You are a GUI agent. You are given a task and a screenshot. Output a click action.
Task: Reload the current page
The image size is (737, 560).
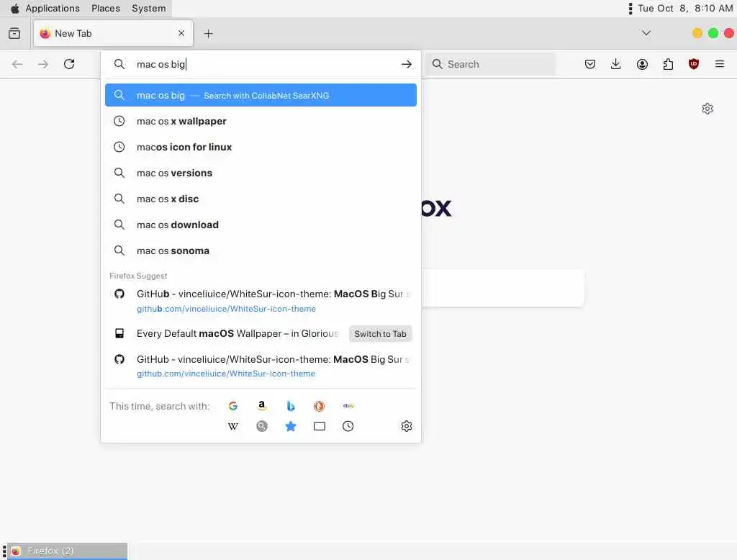[69, 64]
